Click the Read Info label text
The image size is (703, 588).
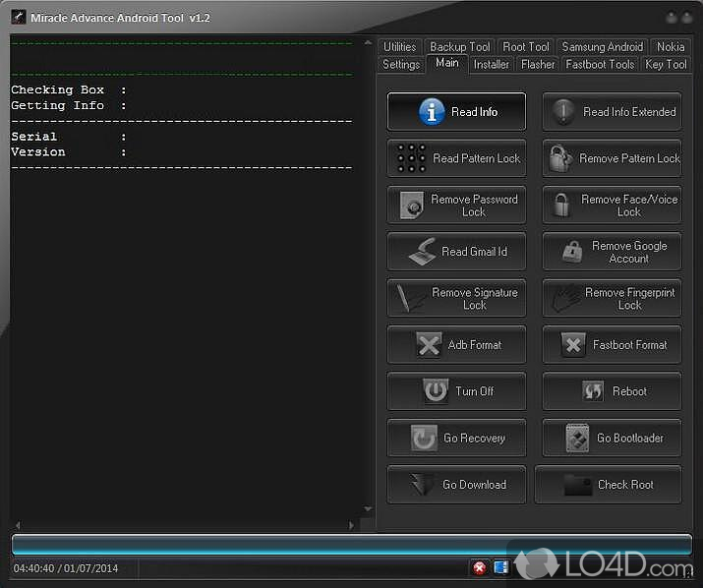tap(474, 112)
